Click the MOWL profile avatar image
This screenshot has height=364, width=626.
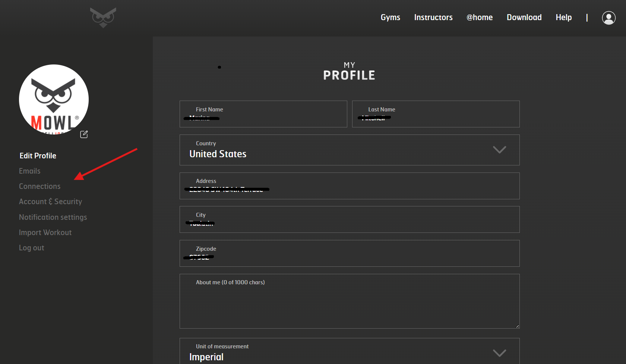(54, 99)
